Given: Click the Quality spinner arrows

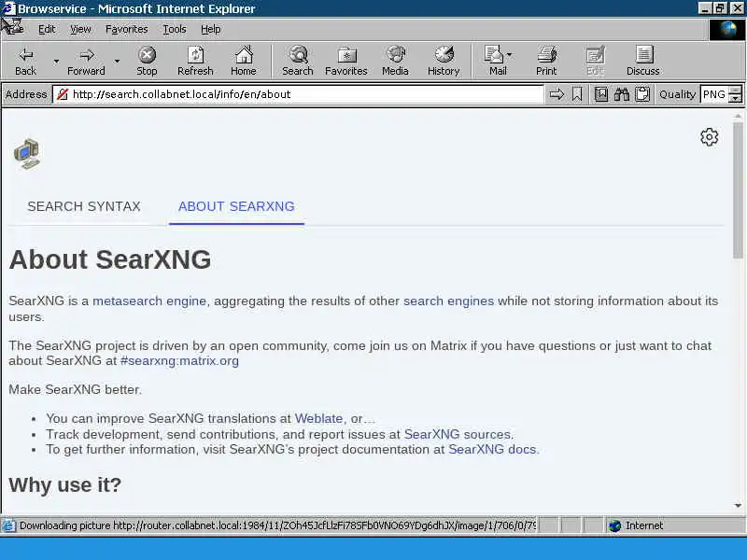Looking at the screenshot, I should tap(736, 94).
